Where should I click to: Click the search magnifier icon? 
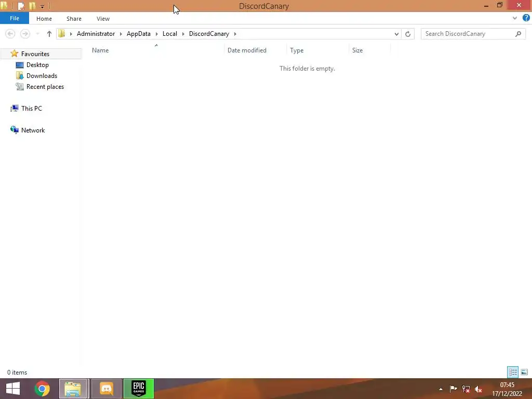click(x=518, y=34)
